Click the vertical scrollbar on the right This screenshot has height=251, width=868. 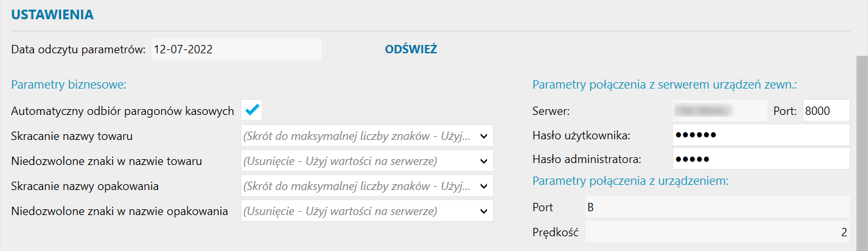click(x=862, y=153)
